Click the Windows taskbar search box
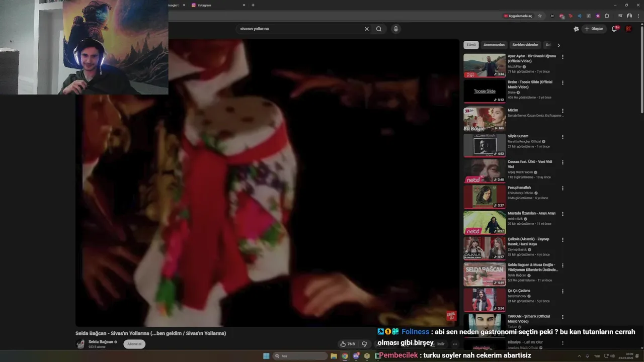The image size is (644, 362). pyautogui.click(x=300, y=356)
